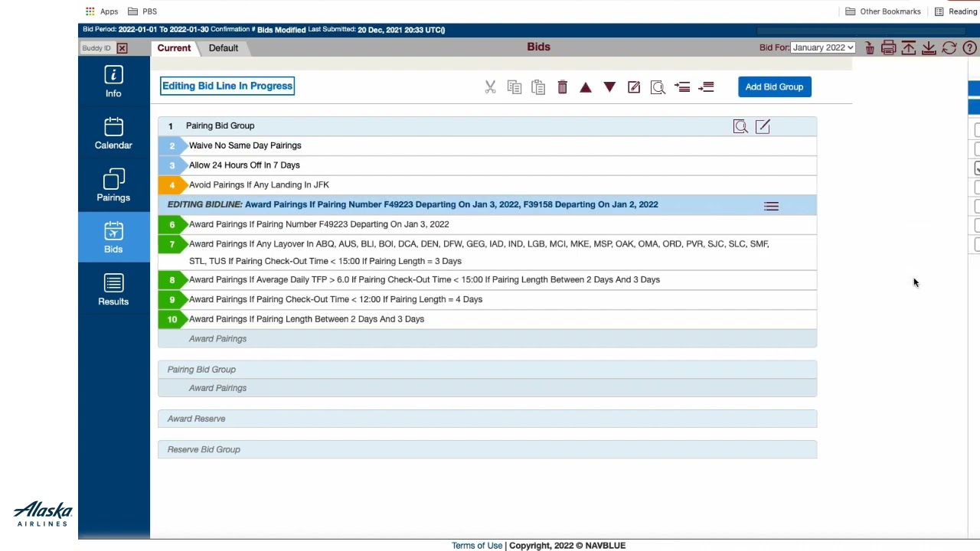
Task: Click the Add Bid Group button
Action: [774, 86]
